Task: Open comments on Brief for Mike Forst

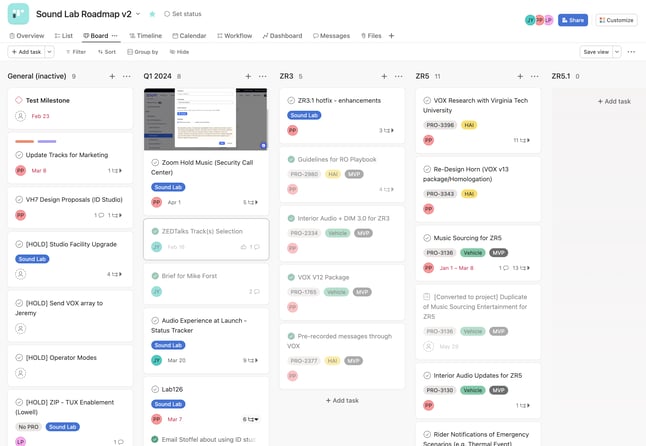Action: 254,292
